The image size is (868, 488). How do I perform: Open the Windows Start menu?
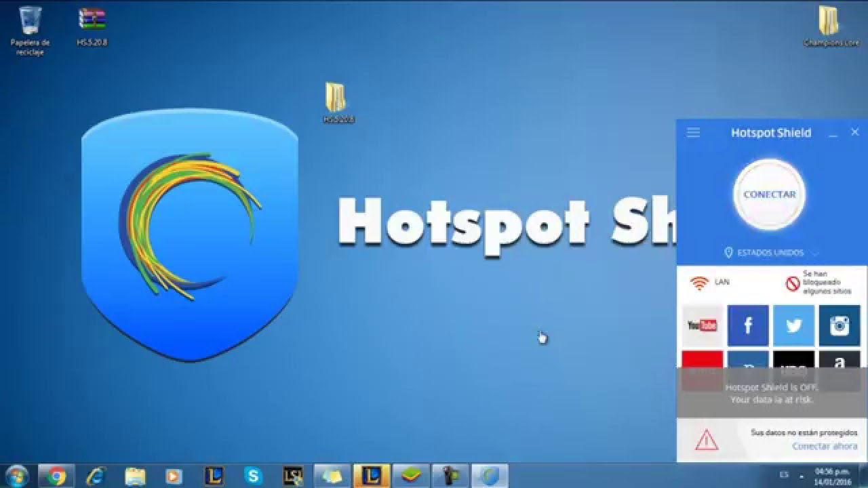pos(16,476)
